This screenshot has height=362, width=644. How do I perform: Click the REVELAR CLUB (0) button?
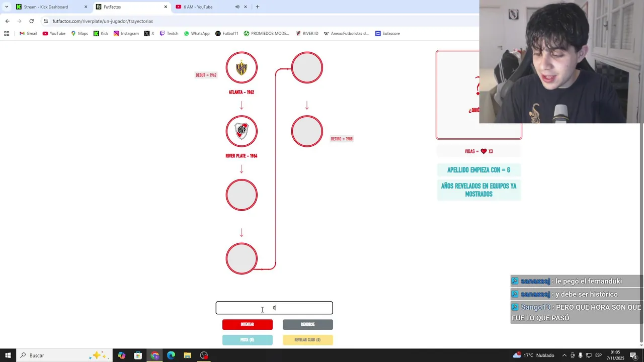click(x=308, y=340)
